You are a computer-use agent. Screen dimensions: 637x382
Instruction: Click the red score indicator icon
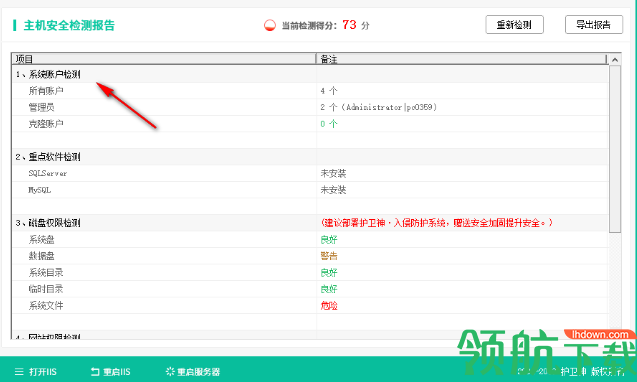(270, 26)
